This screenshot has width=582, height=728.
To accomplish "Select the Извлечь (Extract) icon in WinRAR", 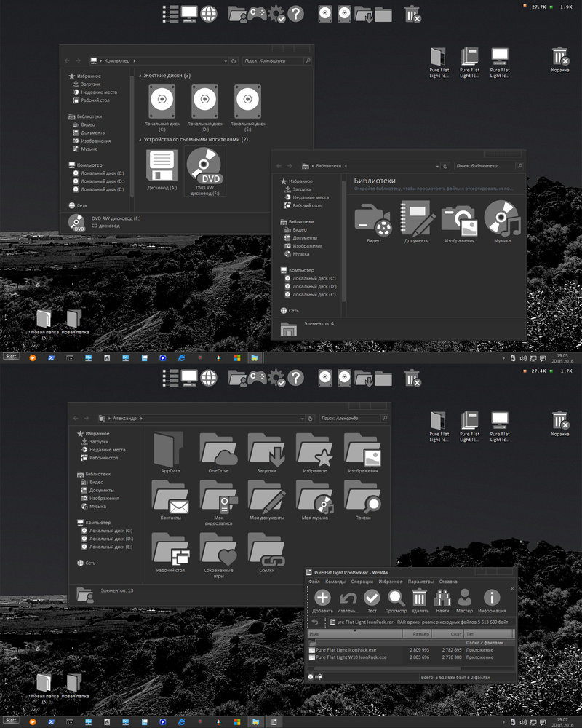I will [x=346, y=598].
